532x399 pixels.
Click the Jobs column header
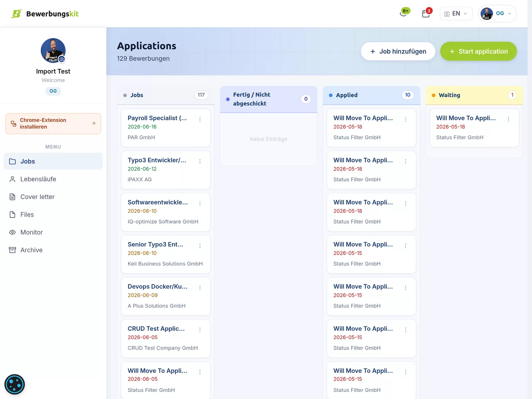[x=166, y=95]
